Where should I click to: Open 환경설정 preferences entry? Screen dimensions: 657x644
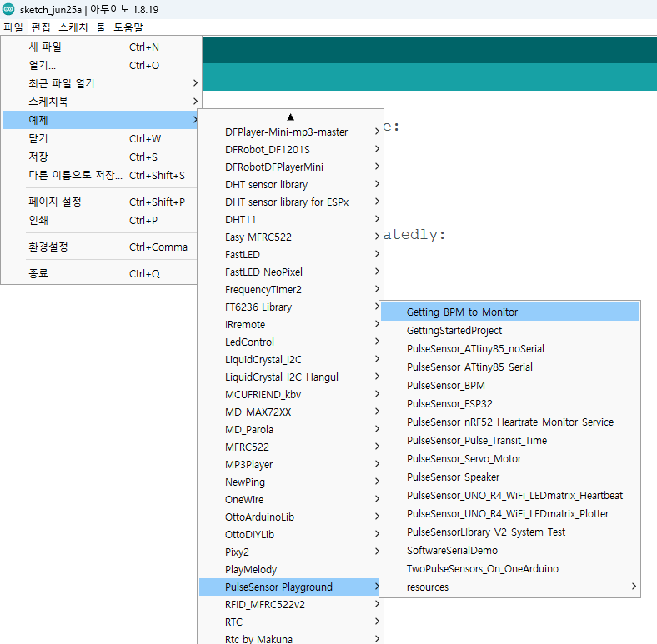100,247
